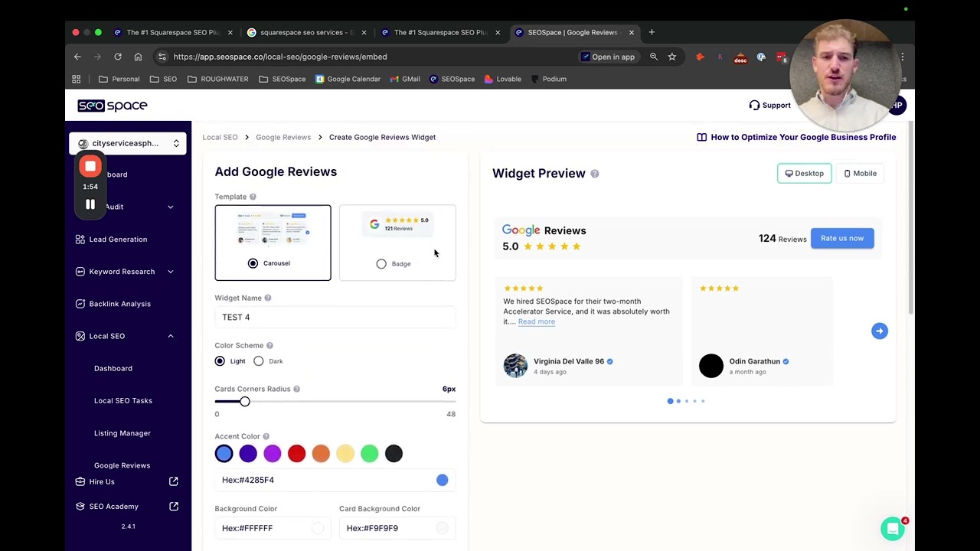Click the Widget Preview help icon
Viewport: 980px width, 551px height.
(x=595, y=174)
